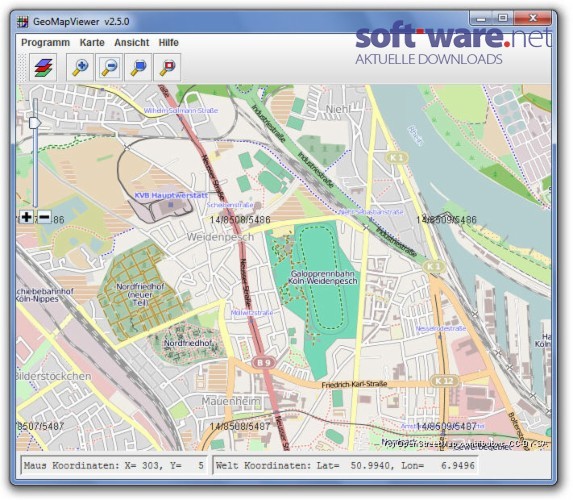Viewport: 573px width, 500px height.
Task: Click the B 9 road marker
Action: 263,362
